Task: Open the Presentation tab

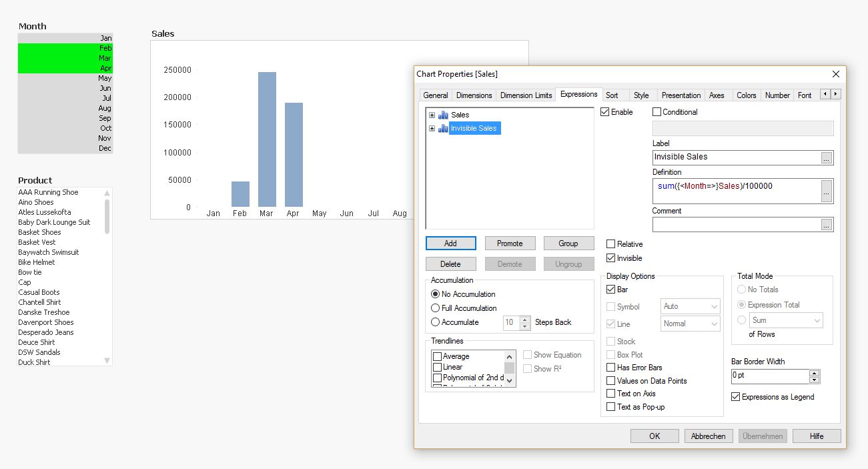Action: 681,95
